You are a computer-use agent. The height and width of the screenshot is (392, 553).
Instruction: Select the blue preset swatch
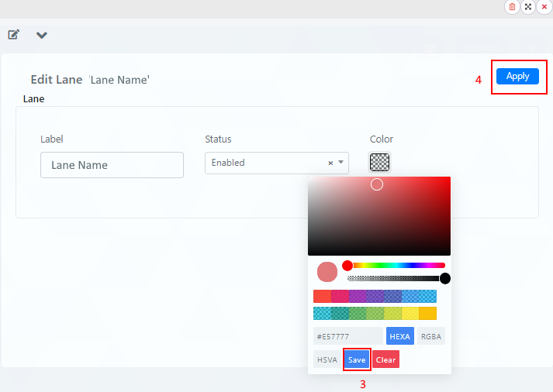[410, 296]
